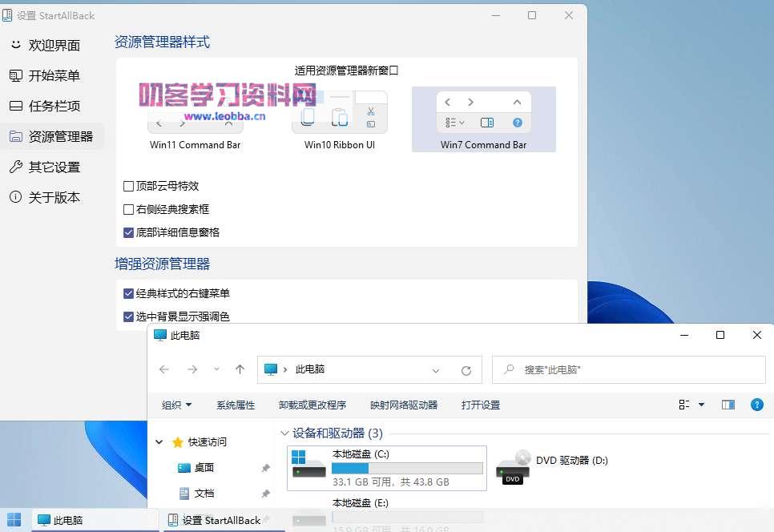
Task: Open the address bar dropdown arrow
Action: (435, 369)
